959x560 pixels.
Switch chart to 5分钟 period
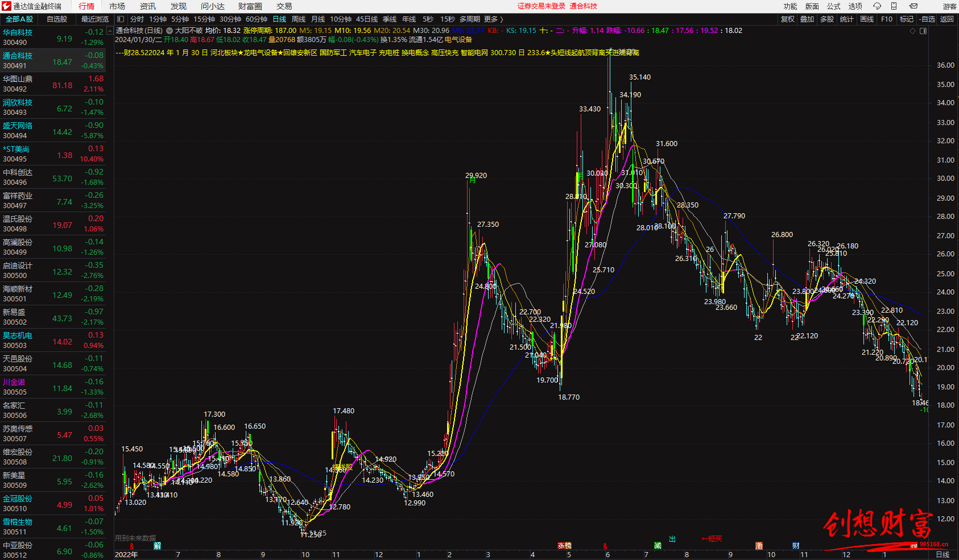[x=180, y=19]
